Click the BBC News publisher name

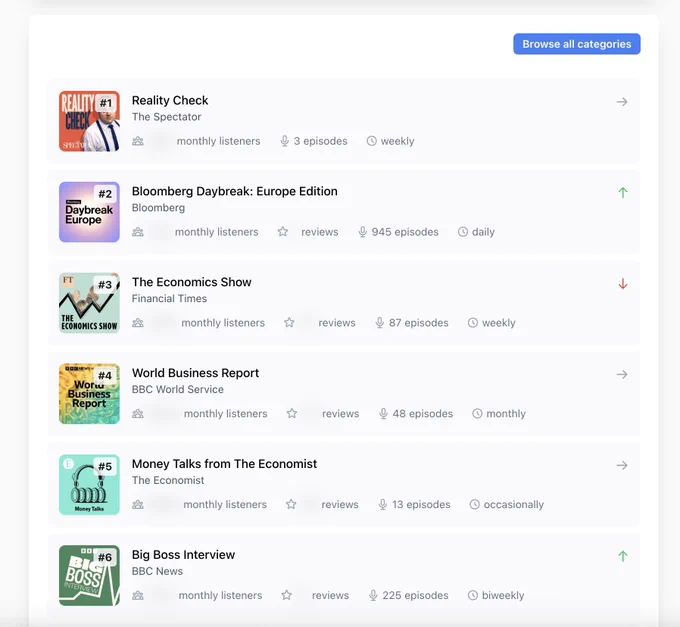pos(157,571)
